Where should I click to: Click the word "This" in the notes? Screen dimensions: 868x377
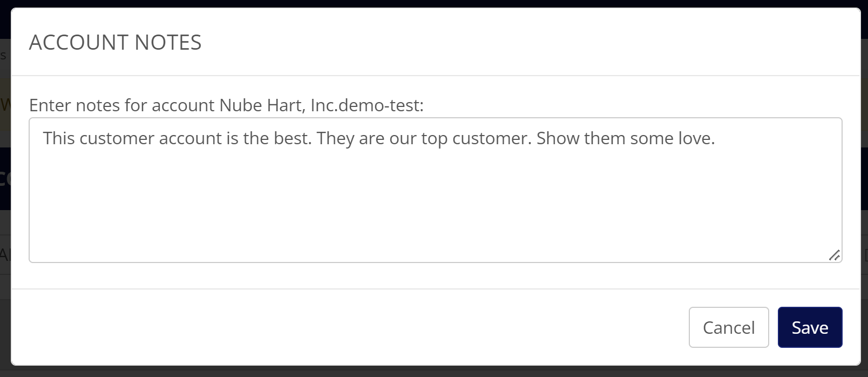(x=59, y=138)
